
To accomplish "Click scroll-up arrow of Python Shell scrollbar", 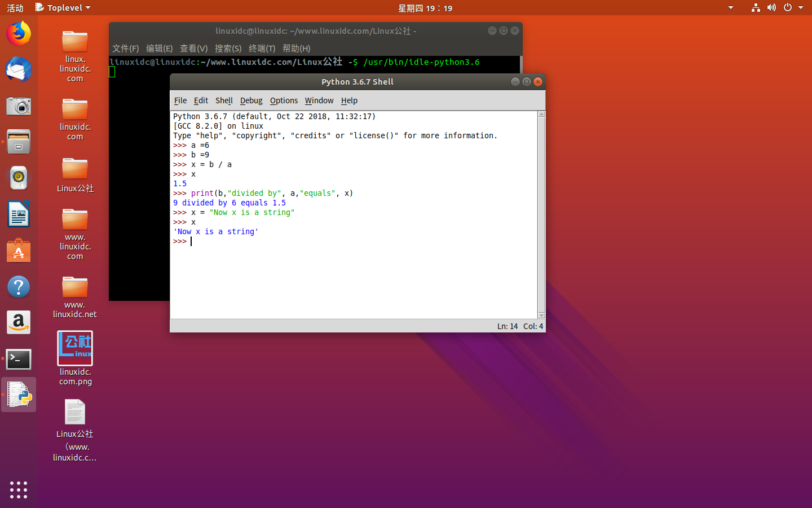I will coord(541,115).
